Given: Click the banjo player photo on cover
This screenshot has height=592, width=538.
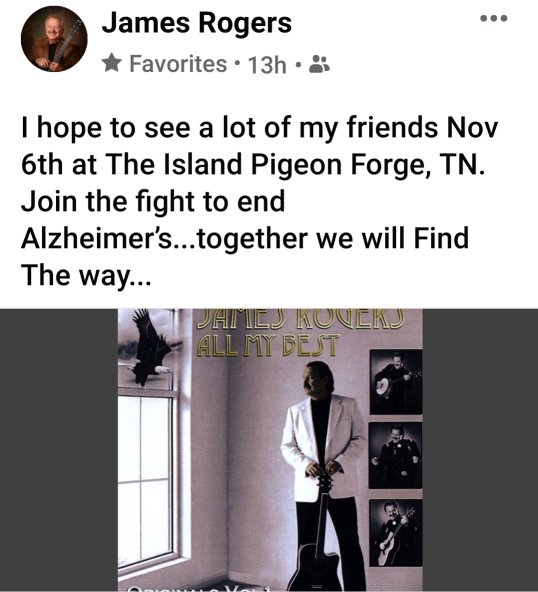Looking at the screenshot, I should (396, 382).
